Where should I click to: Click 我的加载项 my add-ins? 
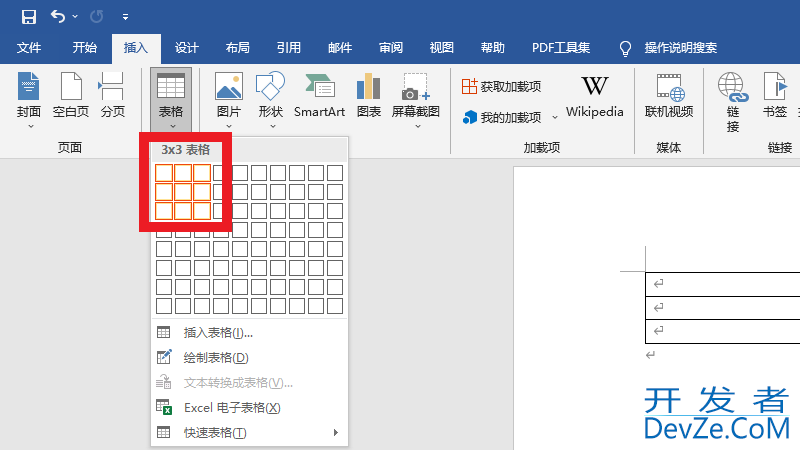(x=502, y=117)
